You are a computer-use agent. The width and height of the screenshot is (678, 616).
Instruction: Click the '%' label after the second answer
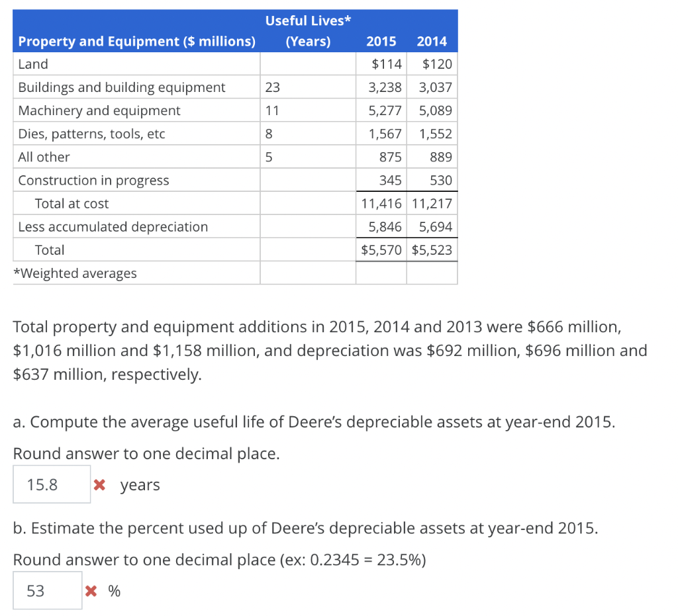(x=114, y=591)
